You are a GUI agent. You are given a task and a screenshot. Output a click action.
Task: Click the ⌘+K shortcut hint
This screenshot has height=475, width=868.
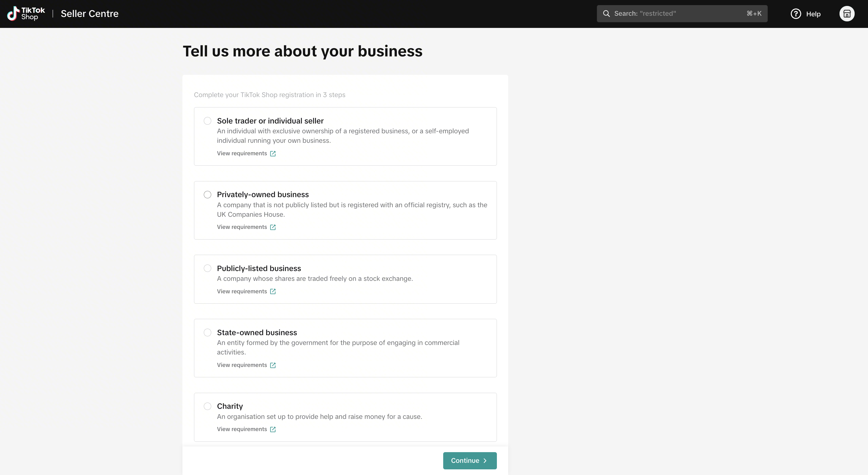754,13
